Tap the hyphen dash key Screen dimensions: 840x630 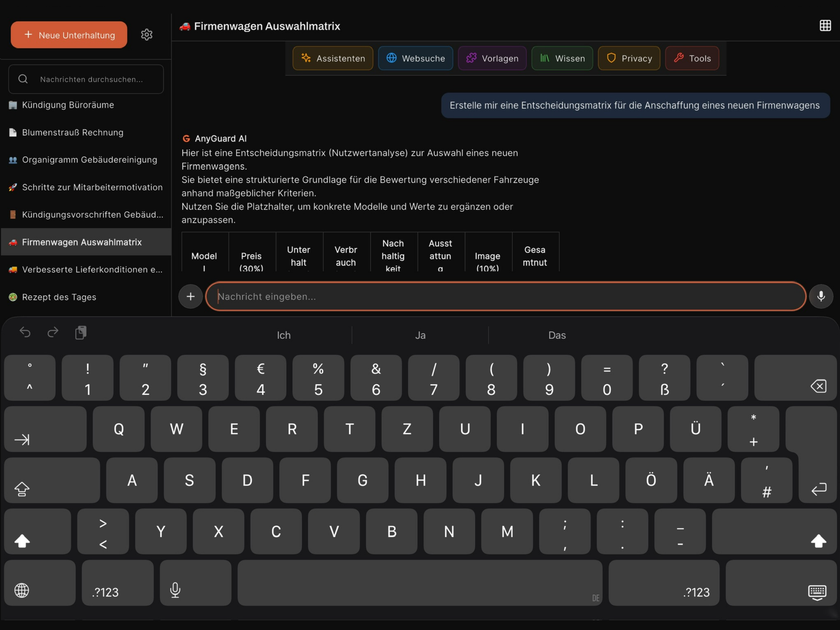[x=680, y=532]
